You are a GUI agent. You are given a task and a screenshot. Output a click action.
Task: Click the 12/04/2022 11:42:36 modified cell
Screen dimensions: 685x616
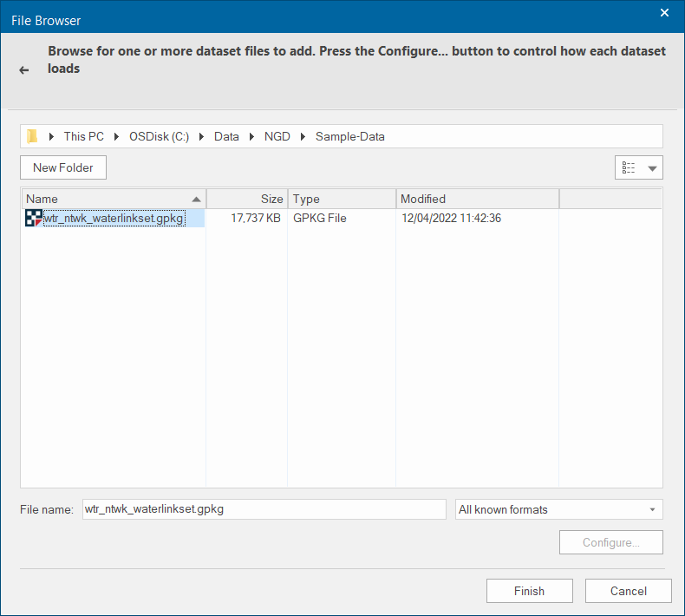(x=451, y=218)
